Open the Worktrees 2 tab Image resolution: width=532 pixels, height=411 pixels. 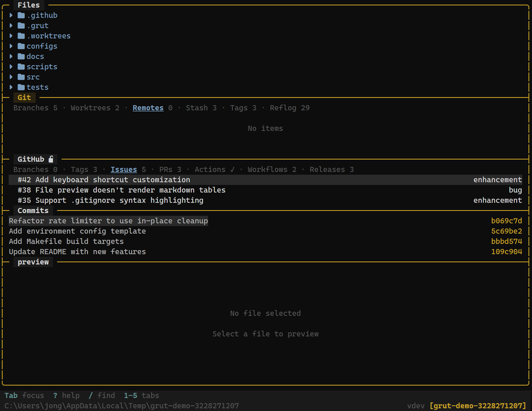[95, 108]
